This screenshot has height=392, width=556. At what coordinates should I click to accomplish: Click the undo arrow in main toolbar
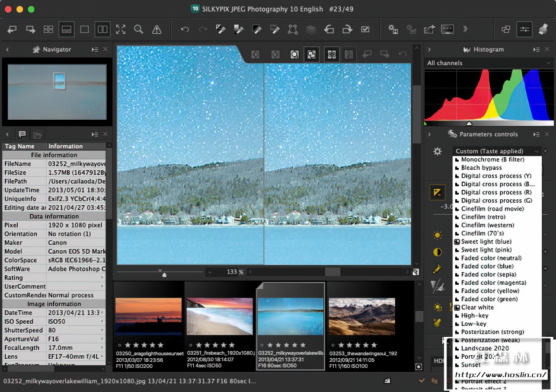184,29
